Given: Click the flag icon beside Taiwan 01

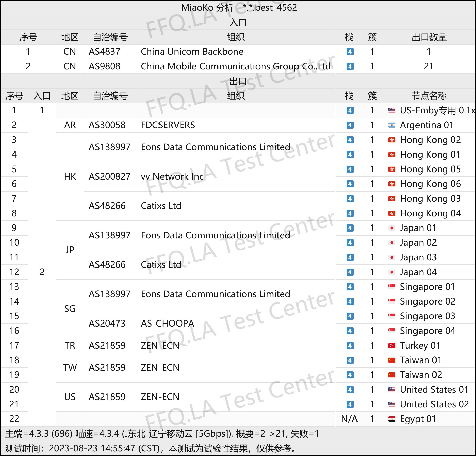Looking at the screenshot, I should click(x=392, y=360).
